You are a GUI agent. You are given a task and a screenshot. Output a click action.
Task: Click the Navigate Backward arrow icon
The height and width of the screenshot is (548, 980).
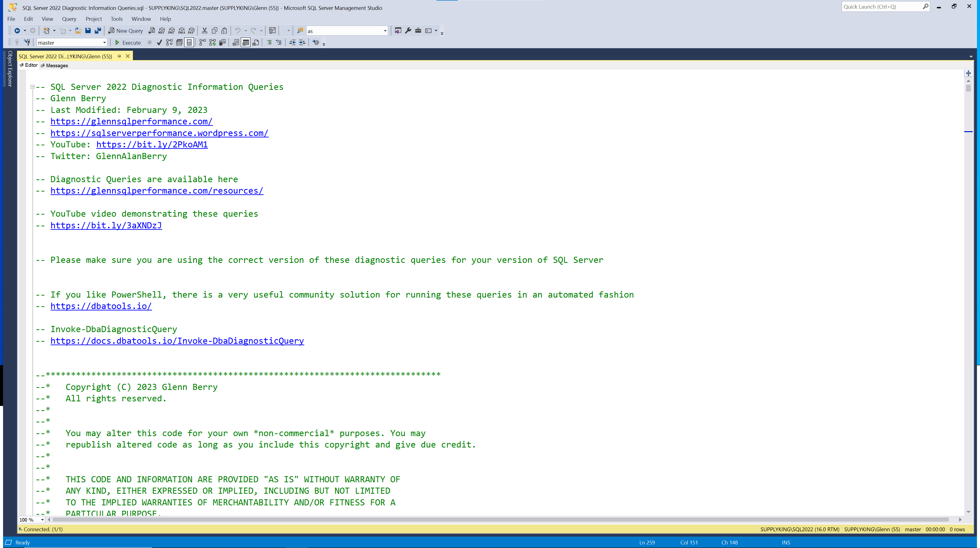17,31
